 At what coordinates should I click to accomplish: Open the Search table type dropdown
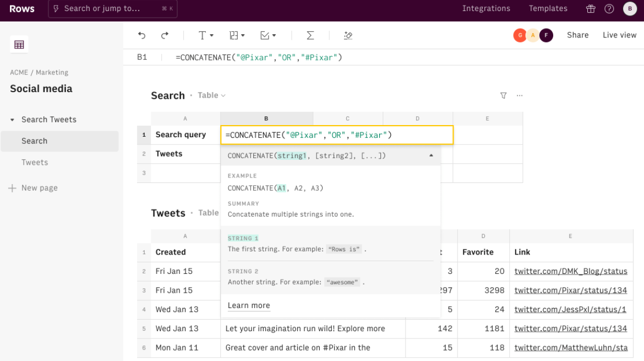click(x=212, y=95)
